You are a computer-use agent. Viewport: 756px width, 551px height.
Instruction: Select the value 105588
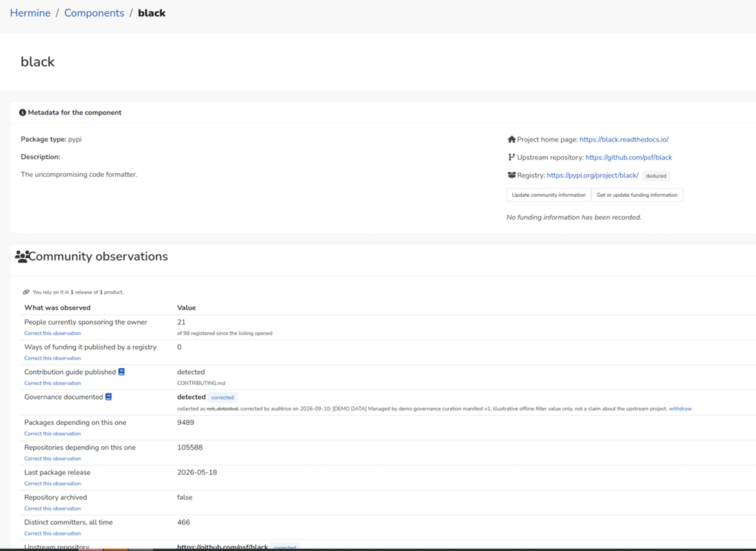point(190,448)
